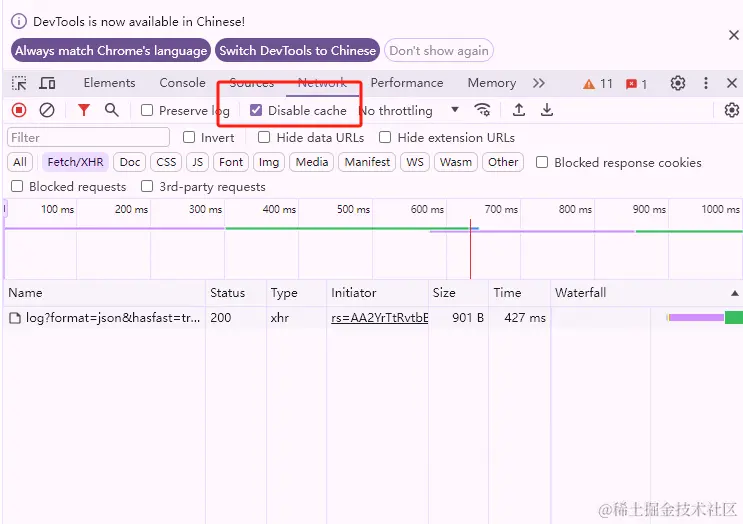The image size is (743, 524).
Task: Filter requests by Img type
Action: (x=269, y=162)
